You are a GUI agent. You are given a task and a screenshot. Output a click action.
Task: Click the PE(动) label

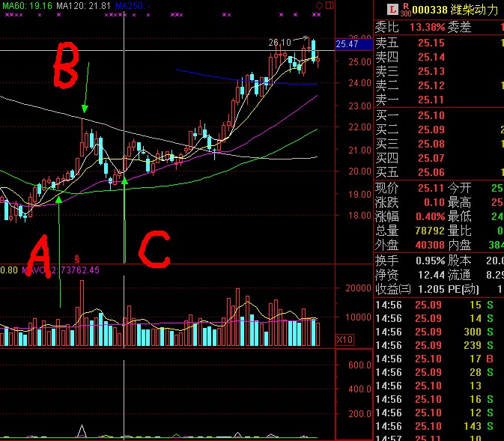coord(463,289)
